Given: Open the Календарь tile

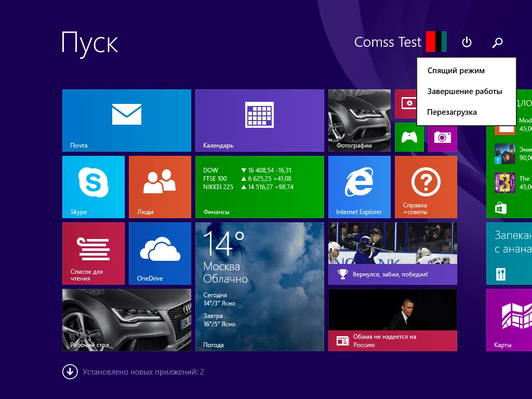Looking at the screenshot, I should tap(259, 119).
